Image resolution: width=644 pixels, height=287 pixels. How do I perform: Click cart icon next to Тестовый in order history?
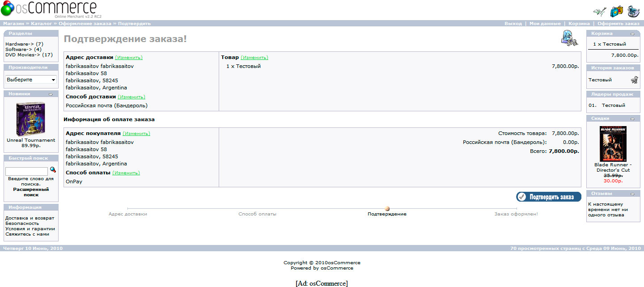[x=634, y=80]
